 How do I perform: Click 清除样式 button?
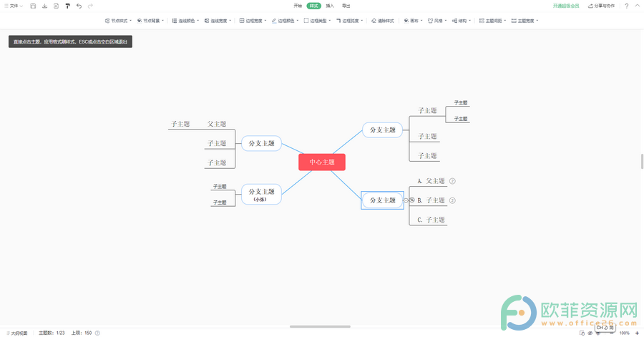tap(382, 21)
